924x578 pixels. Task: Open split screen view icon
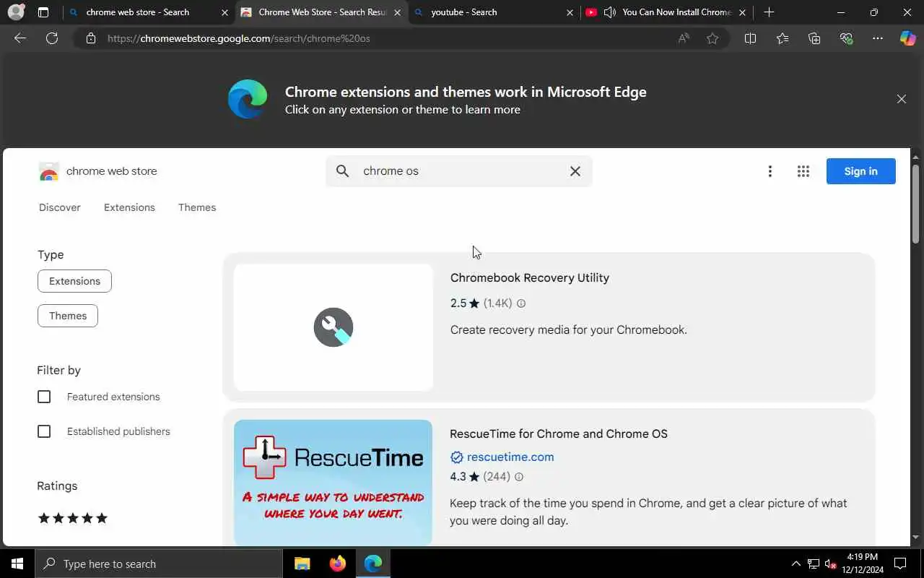[x=750, y=38]
